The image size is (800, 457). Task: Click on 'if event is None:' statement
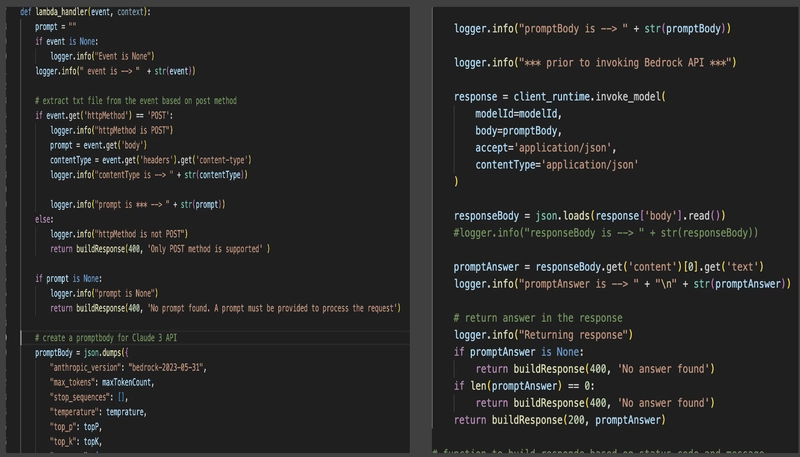point(66,41)
